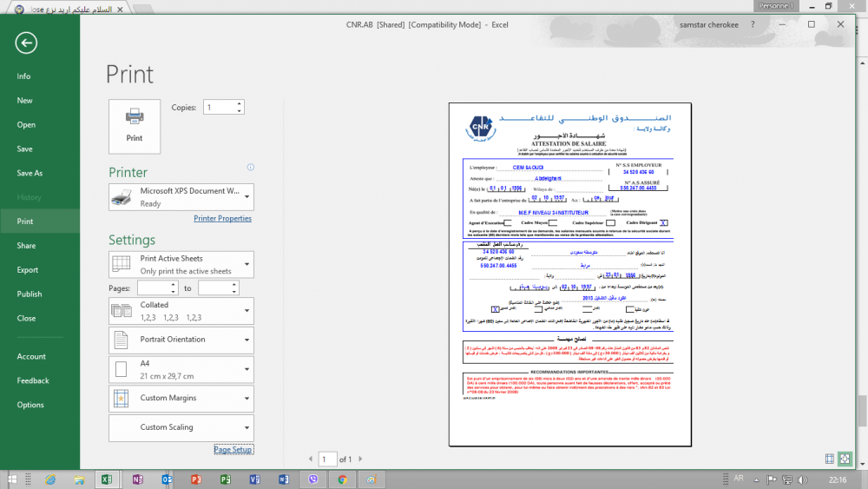Click preview vertical scrollbar down arrow
Screen dimensions: 868x489
863,465
